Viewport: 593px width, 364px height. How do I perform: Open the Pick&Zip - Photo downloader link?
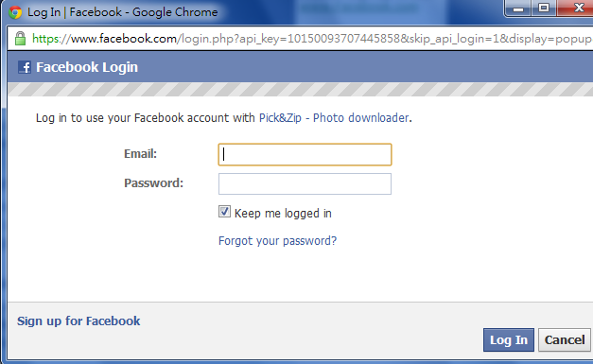coord(334,118)
